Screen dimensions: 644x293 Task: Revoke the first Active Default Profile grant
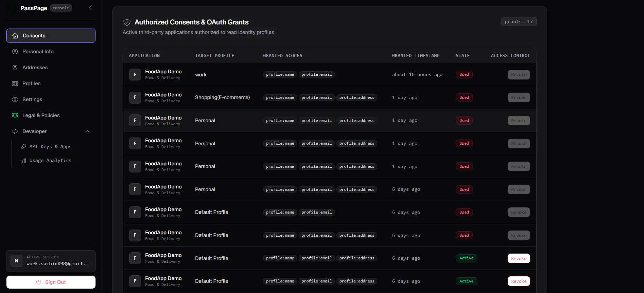tap(519, 258)
